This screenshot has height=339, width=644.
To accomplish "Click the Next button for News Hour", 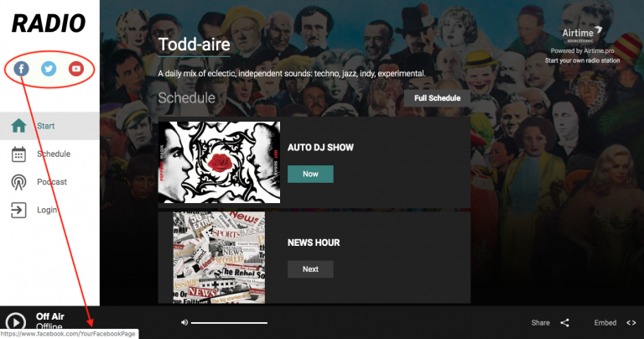I will (310, 269).
